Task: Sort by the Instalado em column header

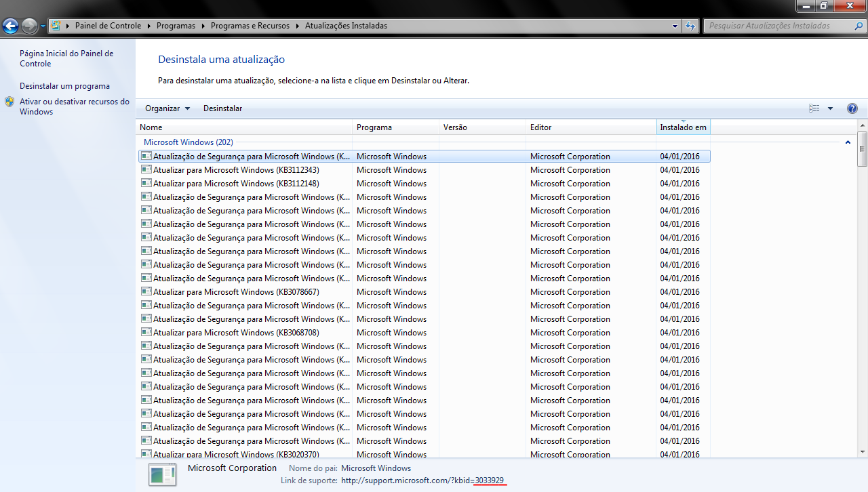Action: point(683,127)
